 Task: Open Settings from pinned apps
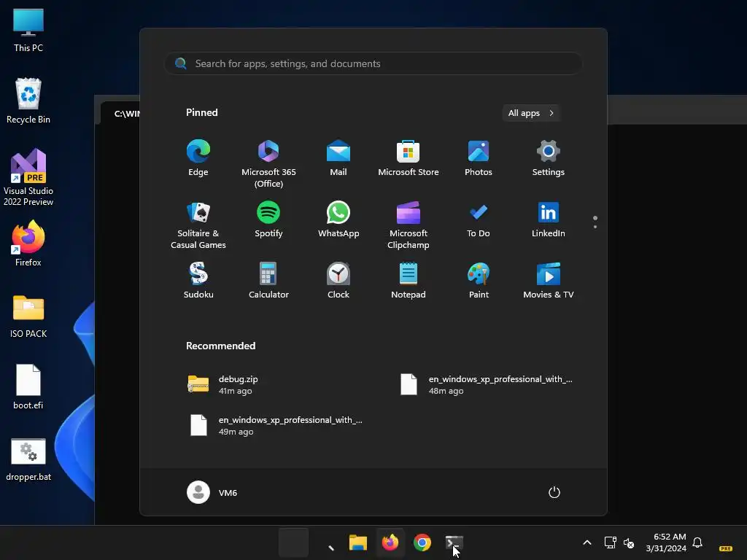549,158
